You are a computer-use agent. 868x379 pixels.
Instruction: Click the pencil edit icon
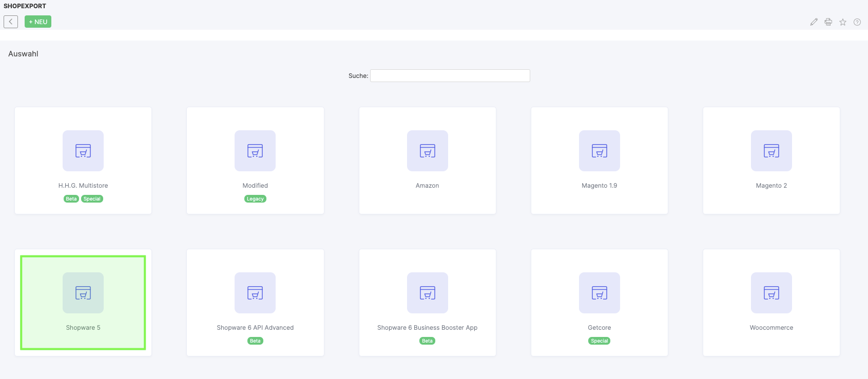(814, 22)
